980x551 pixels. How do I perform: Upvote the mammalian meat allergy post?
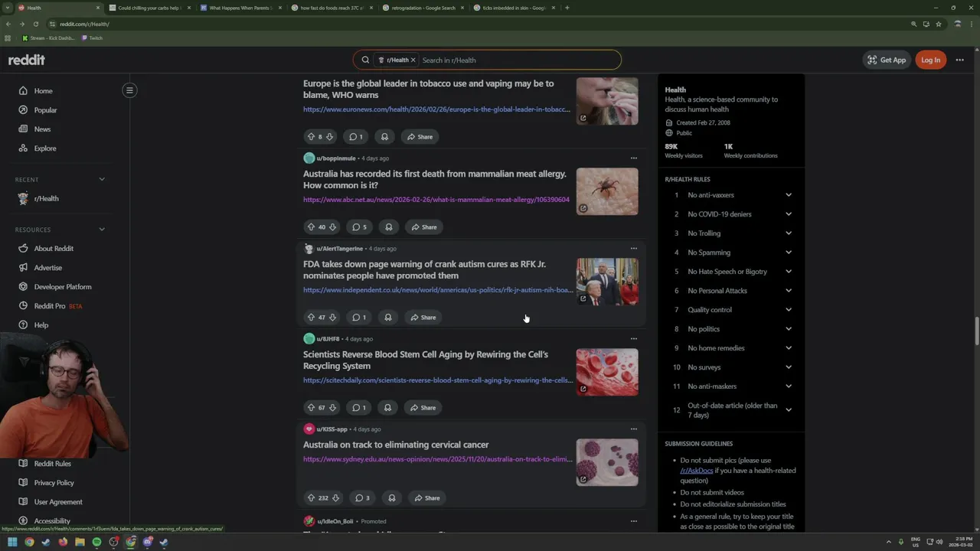(x=311, y=227)
